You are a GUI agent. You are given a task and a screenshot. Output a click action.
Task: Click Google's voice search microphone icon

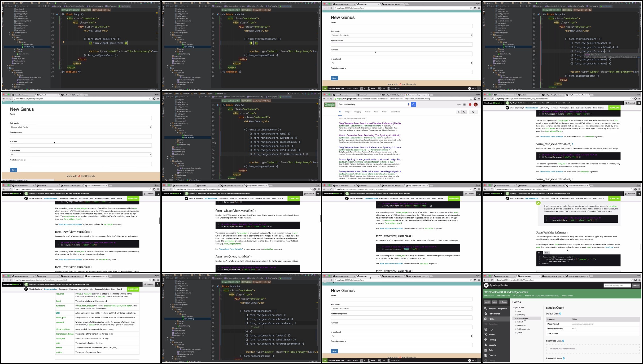coord(408,104)
